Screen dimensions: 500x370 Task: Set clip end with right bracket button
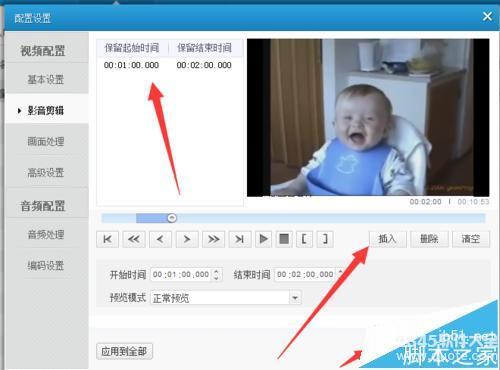click(x=325, y=239)
